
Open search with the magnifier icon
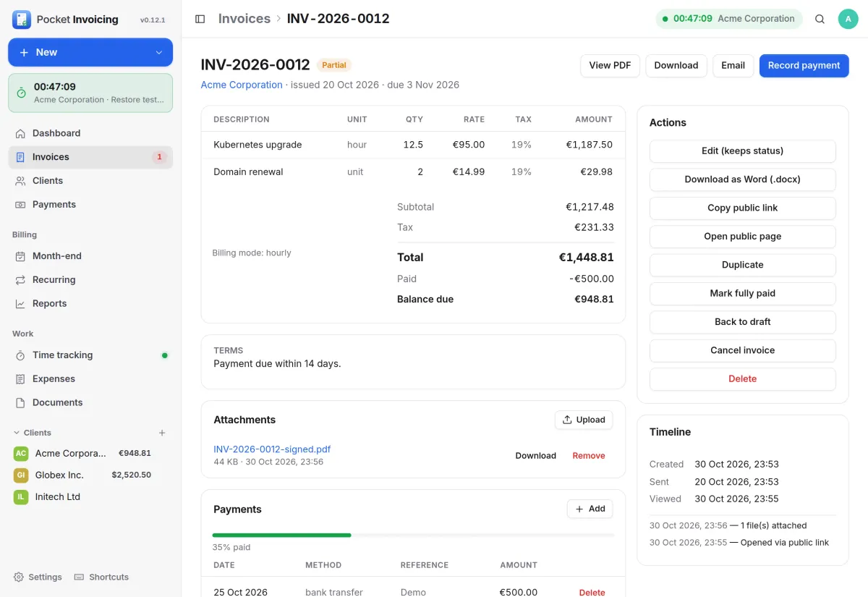point(820,19)
